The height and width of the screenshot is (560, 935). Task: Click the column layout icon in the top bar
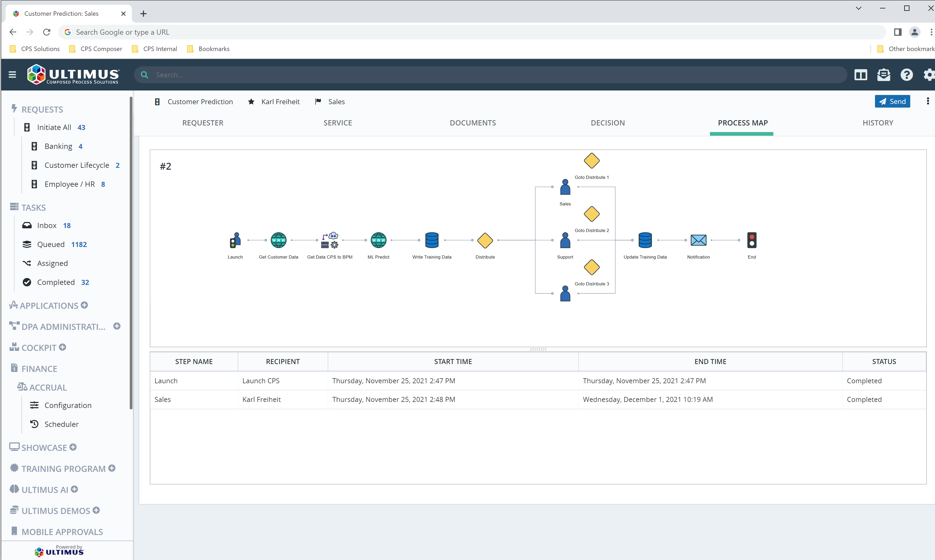861,75
